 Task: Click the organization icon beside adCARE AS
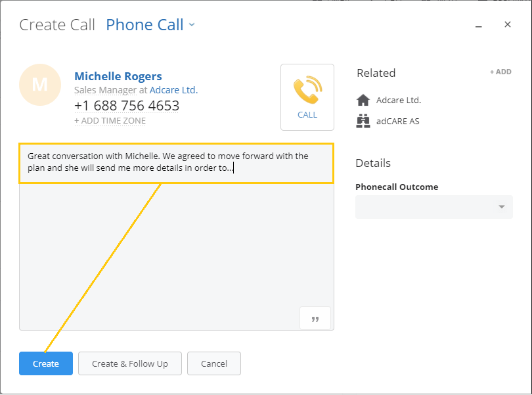(x=363, y=121)
